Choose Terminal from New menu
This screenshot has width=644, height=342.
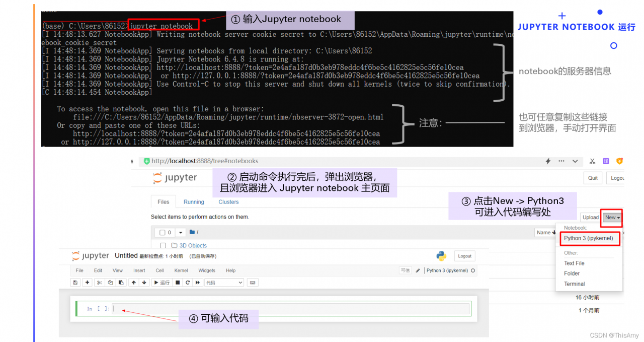575,284
